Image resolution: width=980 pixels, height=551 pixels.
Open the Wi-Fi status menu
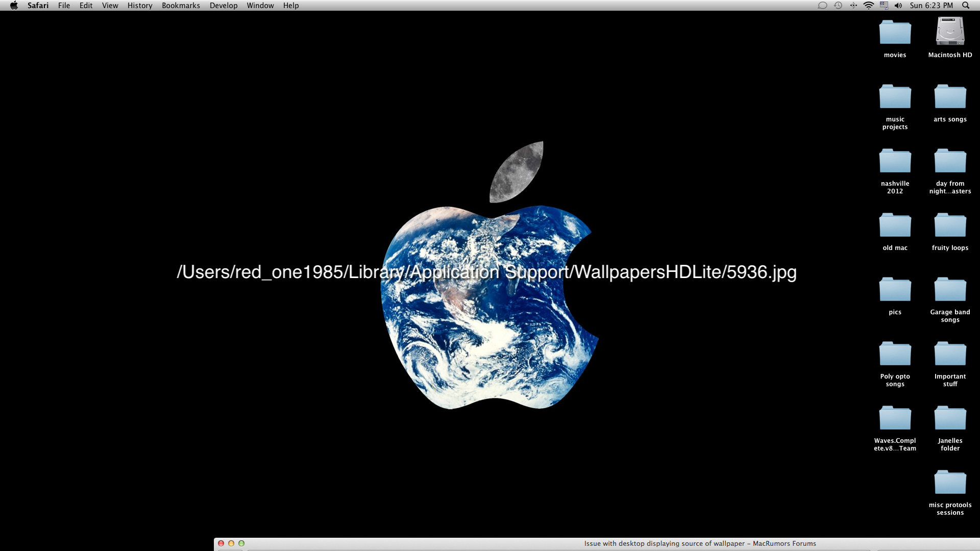(x=869, y=6)
